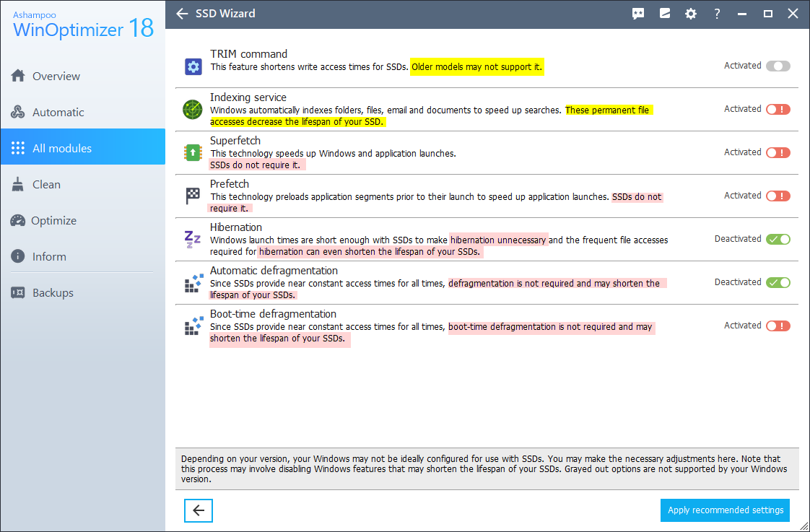
Task: Toggle the Indexing service switch
Action: pyautogui.click(x=778, y=110)
